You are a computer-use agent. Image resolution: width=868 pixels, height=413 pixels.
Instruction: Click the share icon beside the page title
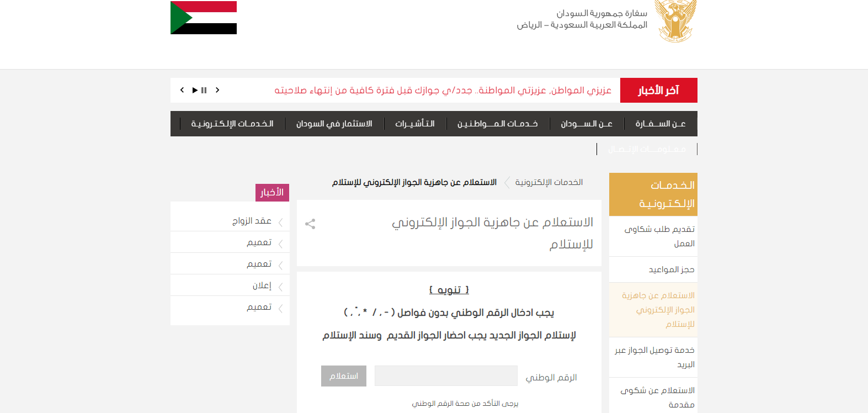click(310, 224)
